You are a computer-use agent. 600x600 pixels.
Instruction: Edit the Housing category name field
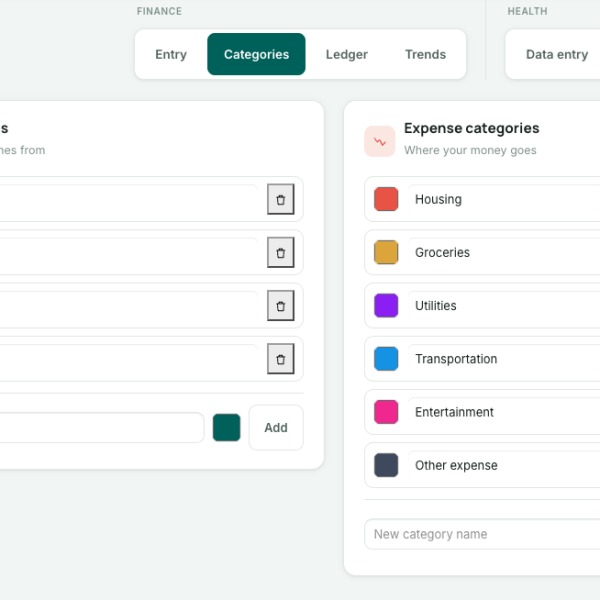[504, 199]
